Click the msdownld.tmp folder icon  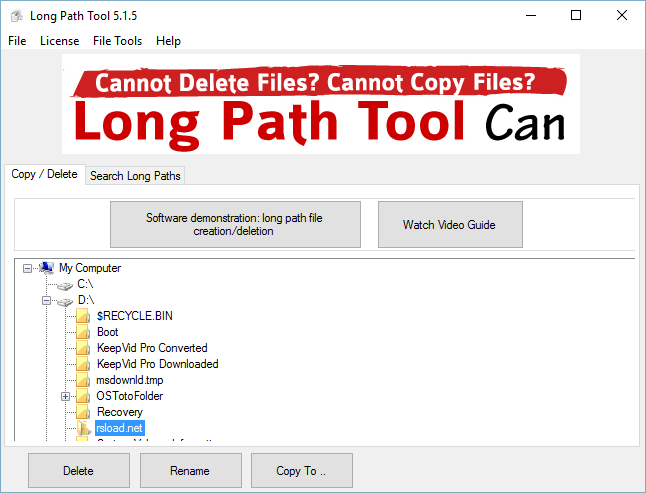[x=83, y=380]
